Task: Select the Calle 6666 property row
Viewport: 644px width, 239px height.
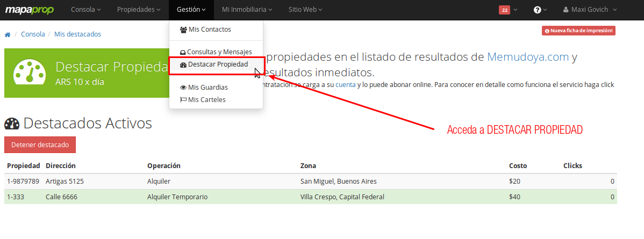Action: pyautogui.click(x=311, y=197)
